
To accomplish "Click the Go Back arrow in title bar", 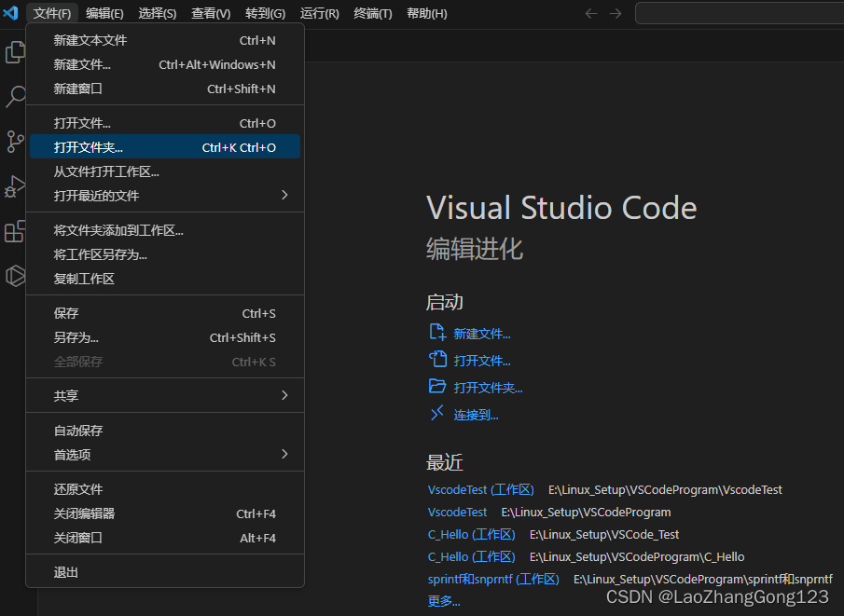I will (x=590, y=13).
